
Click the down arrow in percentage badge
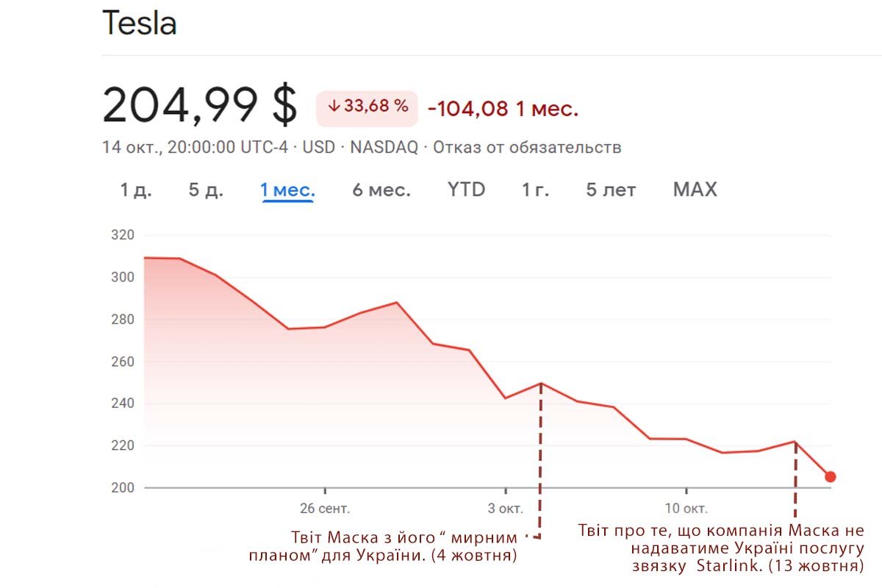click(333, 107)
